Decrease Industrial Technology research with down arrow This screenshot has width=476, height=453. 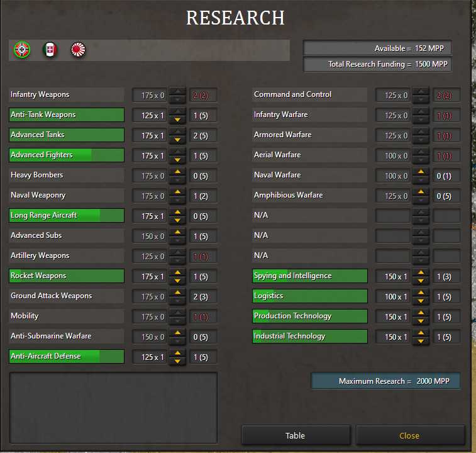[x=421, y=341]
